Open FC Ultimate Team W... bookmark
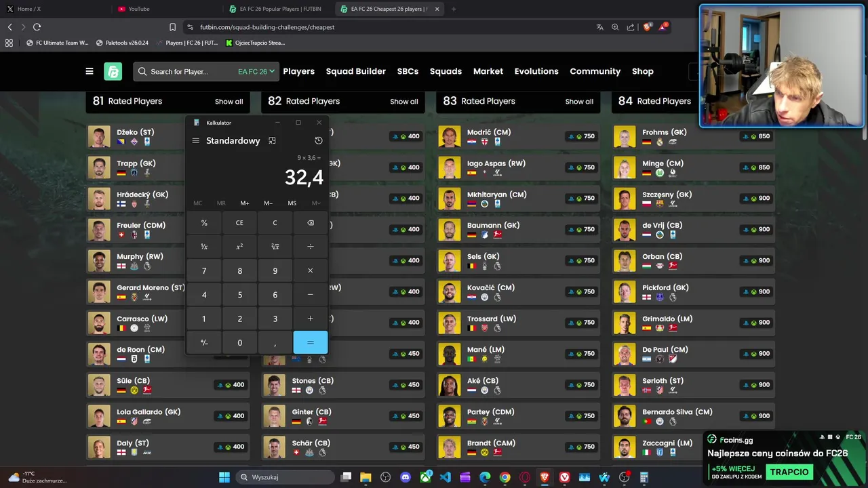 [57, 43]
